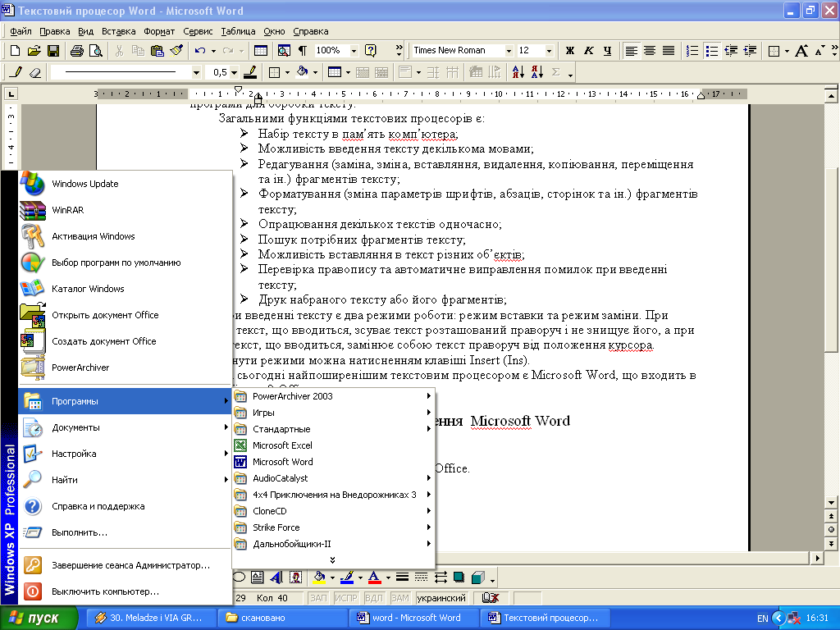This screenshot has height=630, width=840.
Task: Click the Open file icon
Action: 34,50
